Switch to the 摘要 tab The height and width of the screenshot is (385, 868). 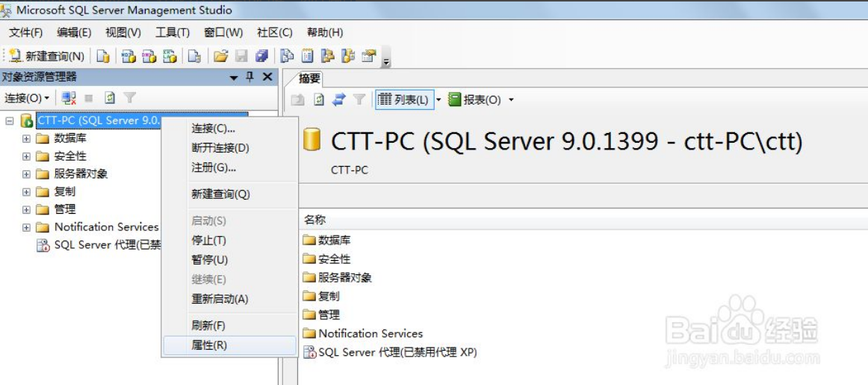pos(309,78)
